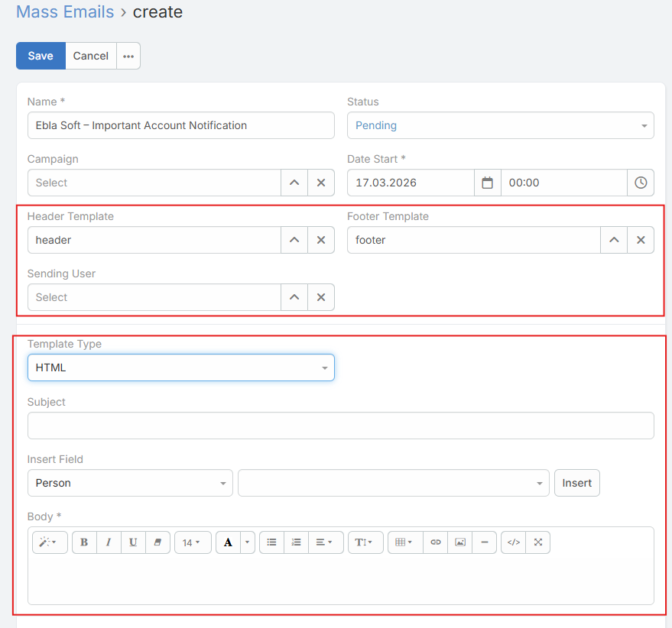Open the text color picker arrow

point(248,542)
